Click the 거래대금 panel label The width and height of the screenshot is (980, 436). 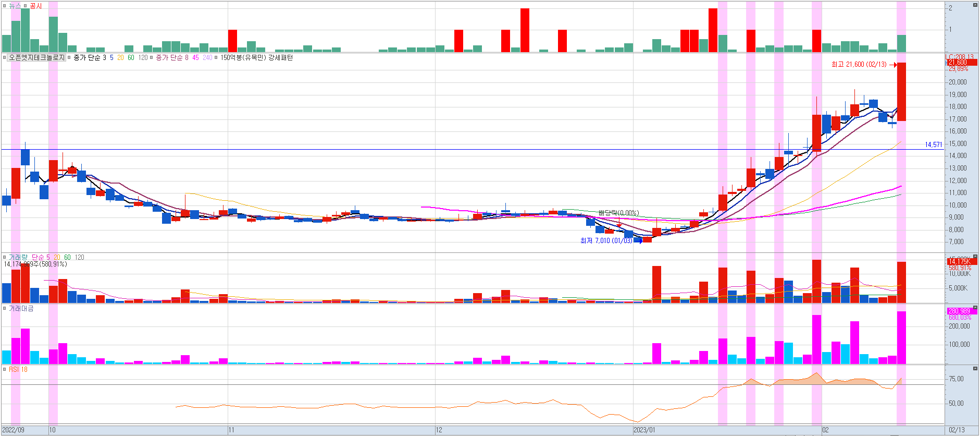(x=21, y=308)
